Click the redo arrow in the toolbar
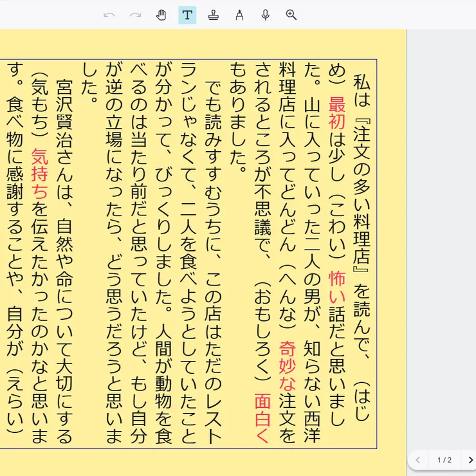476x476 pixels. point(135,15)
